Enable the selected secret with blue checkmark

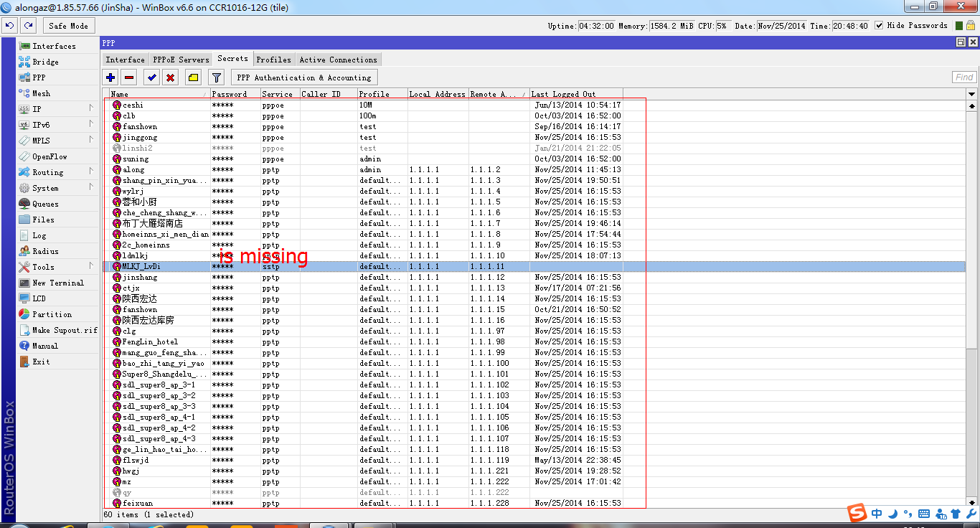152,77
